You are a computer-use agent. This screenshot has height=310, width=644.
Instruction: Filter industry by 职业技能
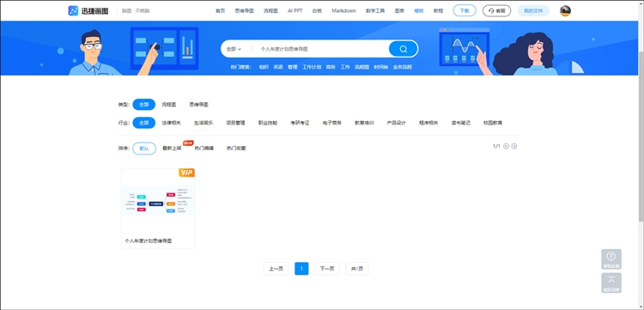pyautogui.click(x=268, y=123)
